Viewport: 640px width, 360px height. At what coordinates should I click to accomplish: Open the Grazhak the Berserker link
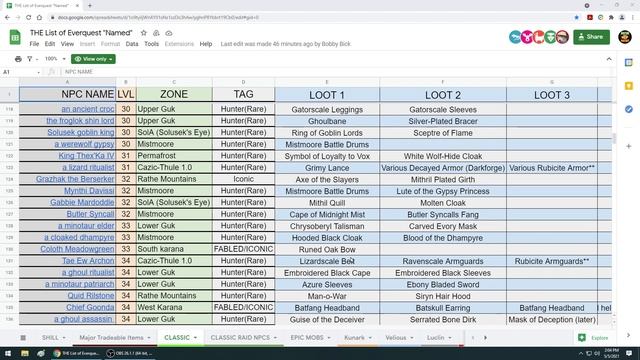pyautogui.click(x=75, y=179)
